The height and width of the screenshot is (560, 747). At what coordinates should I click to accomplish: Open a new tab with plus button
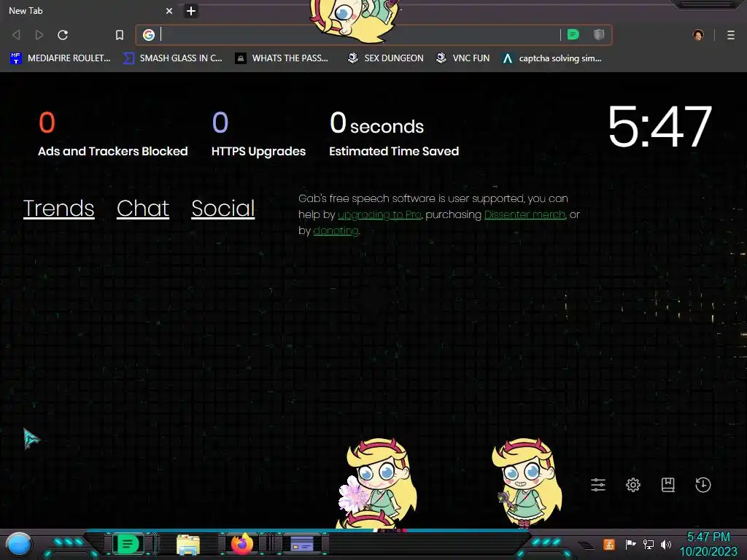coord(191,10)
